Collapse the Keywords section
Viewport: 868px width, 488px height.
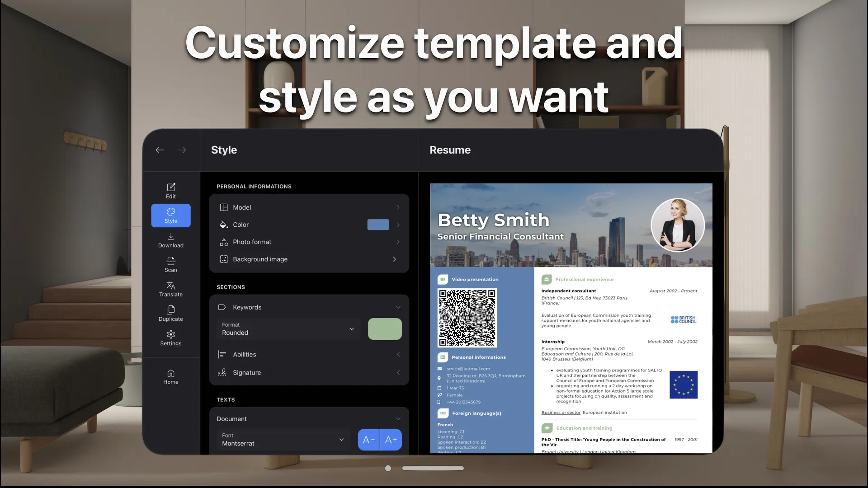398,307
